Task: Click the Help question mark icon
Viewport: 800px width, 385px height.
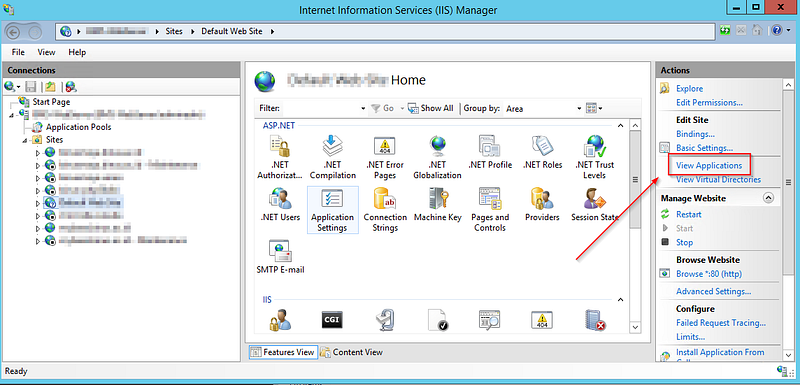Action: 776,31
